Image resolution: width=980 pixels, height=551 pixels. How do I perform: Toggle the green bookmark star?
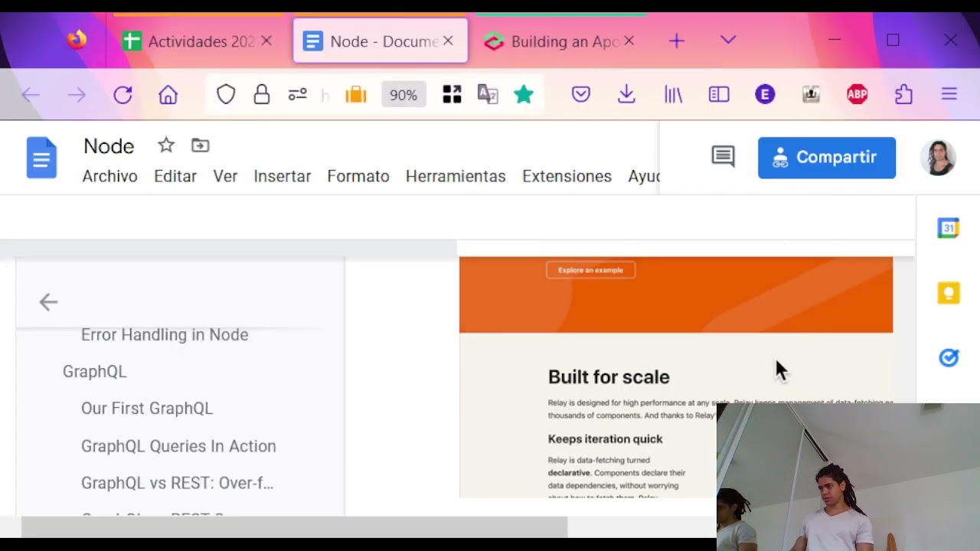click(524, 94)
